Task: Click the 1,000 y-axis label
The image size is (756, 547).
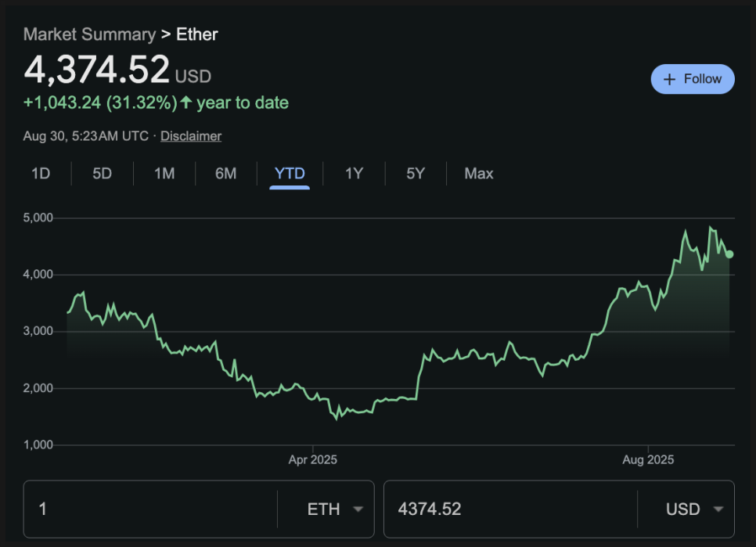Action: [38, 444]
